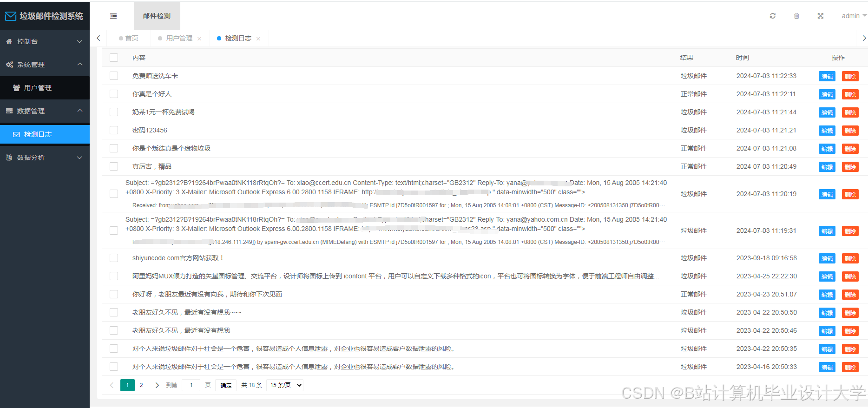The height and width of the screenshot is (408, 868).
Task: Open fullscreen mode icon
Action: pos(821,16)
